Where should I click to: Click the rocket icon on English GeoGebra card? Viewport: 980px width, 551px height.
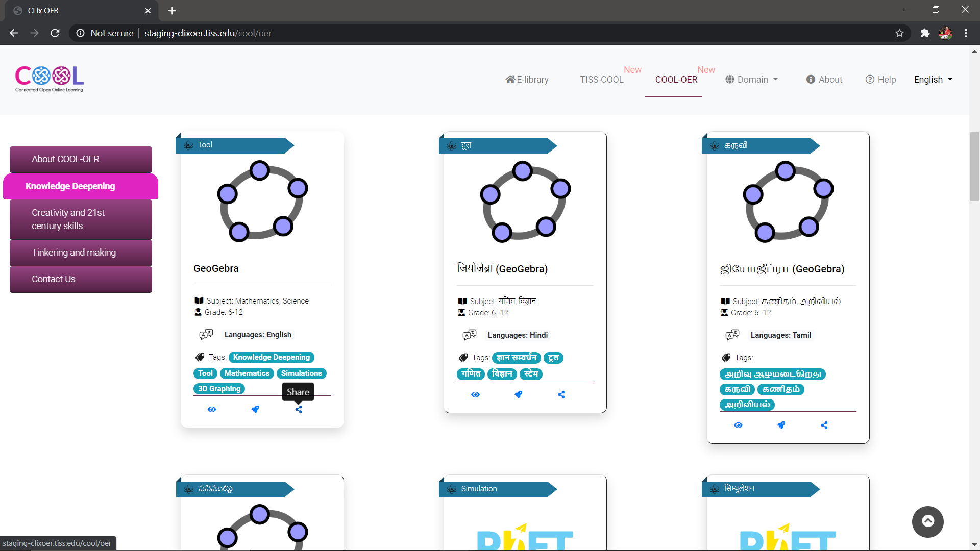pyautogui.click(x=255, y=409)
